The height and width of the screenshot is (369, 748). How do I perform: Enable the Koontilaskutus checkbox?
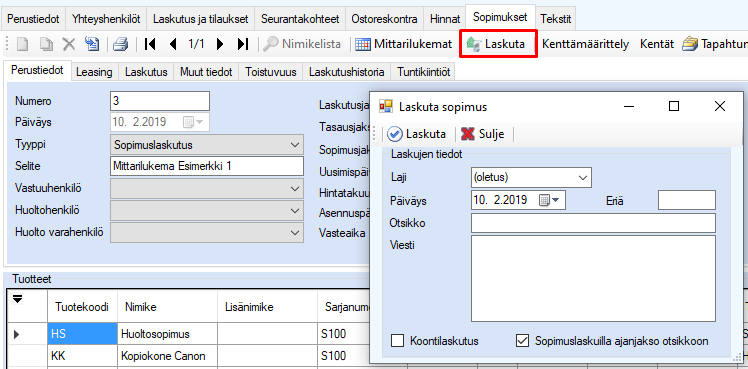397,341
